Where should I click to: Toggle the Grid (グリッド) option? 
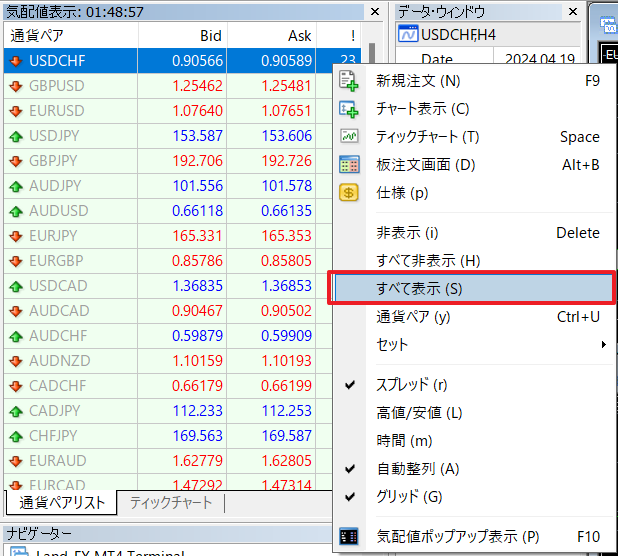click(x=473, y=497)
